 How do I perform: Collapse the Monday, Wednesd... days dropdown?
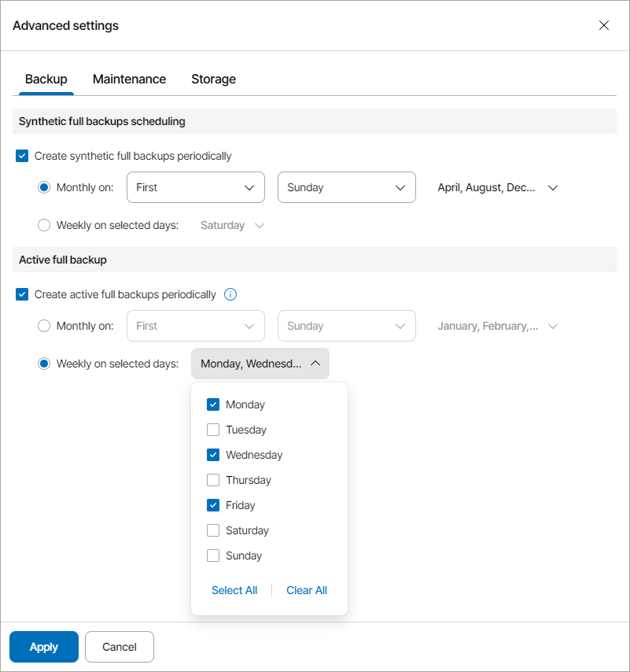[260, 364]
